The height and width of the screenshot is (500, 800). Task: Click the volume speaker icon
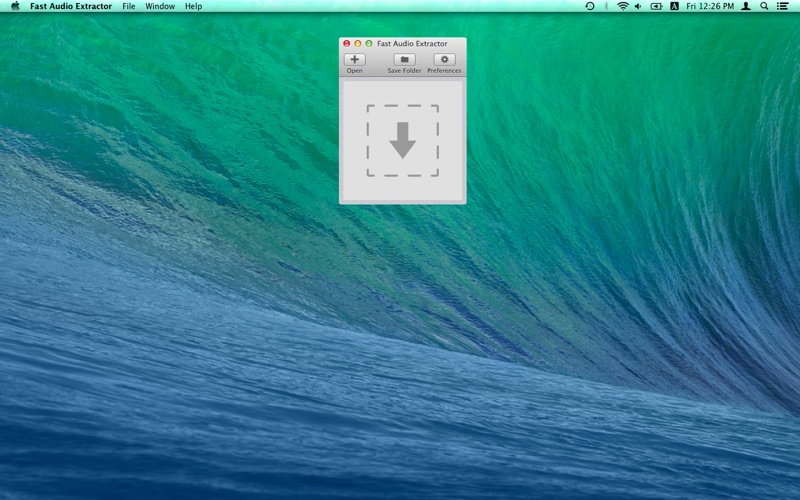tap(638, 6)
